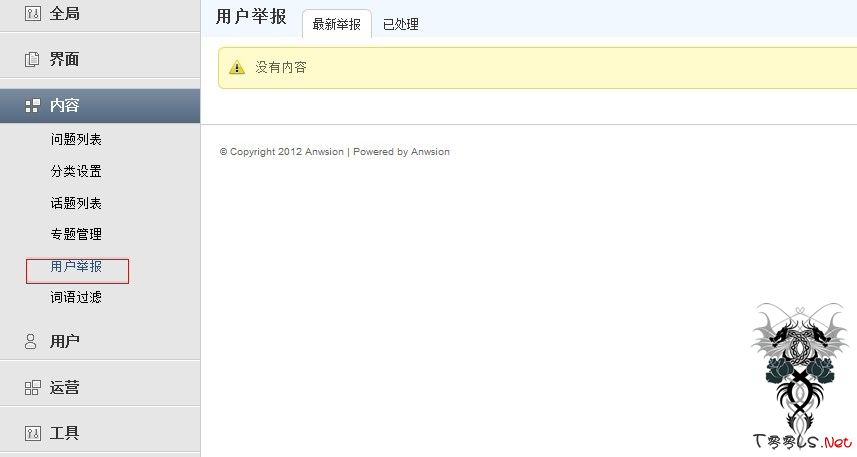Click the 内容 grid icon
The height and width of the screenshot is (457, 857).
coord(32,106)
